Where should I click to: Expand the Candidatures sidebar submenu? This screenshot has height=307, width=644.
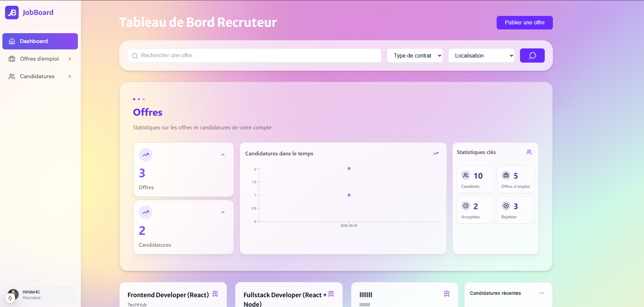70,76
